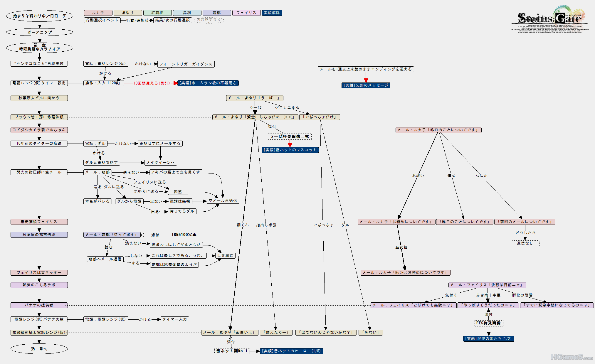Click the FES待受画像 dashed box
The width and height of the screenshot is (595, 364).
pyautogui.click(x=489, y=323)
